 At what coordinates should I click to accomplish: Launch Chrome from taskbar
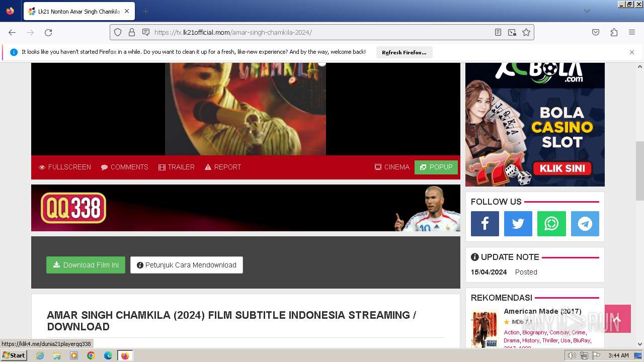(x=91, y=355)
